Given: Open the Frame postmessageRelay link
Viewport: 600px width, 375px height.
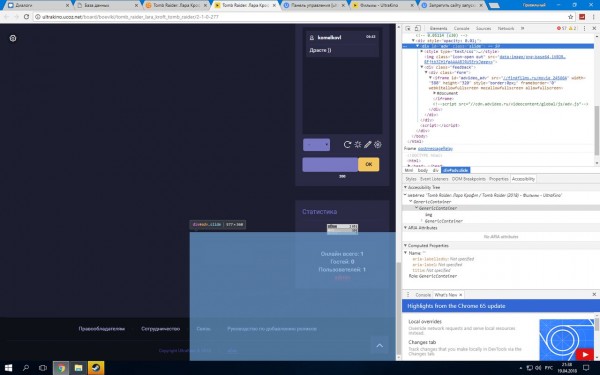Looking at the screenshot, I should (435, 148).
